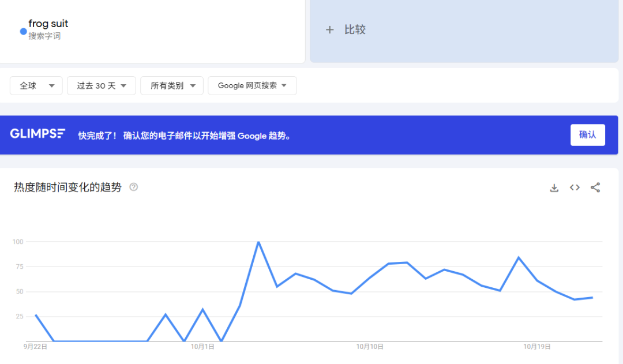
Task: Download the trend chart data as CSV
Action: 554,187
